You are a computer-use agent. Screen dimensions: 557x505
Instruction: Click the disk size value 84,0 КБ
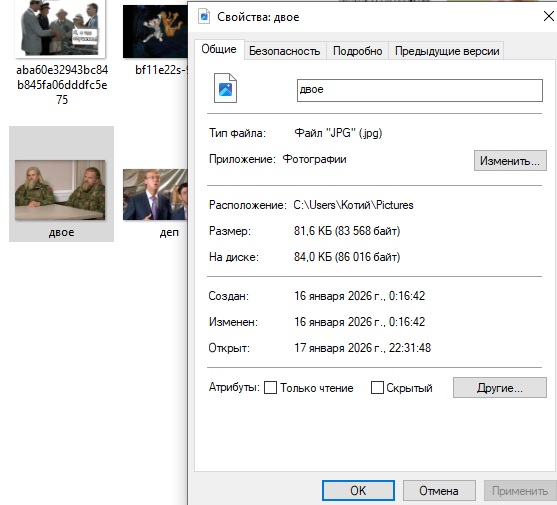pos(347,257)
